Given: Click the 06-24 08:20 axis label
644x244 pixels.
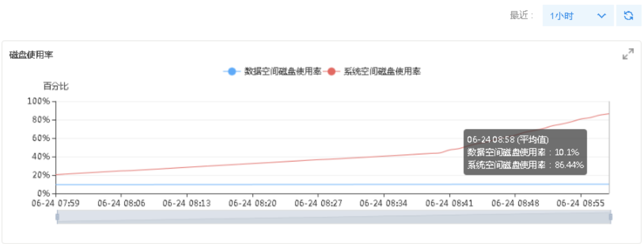Looking at the screenshot, I should click(x=252, y=203).
